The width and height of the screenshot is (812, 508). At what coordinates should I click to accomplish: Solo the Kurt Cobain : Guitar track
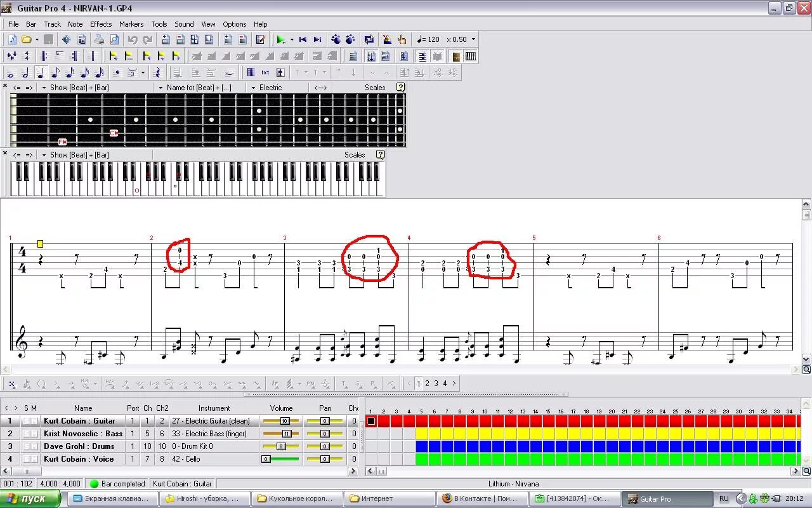click(x=27, y=421)
